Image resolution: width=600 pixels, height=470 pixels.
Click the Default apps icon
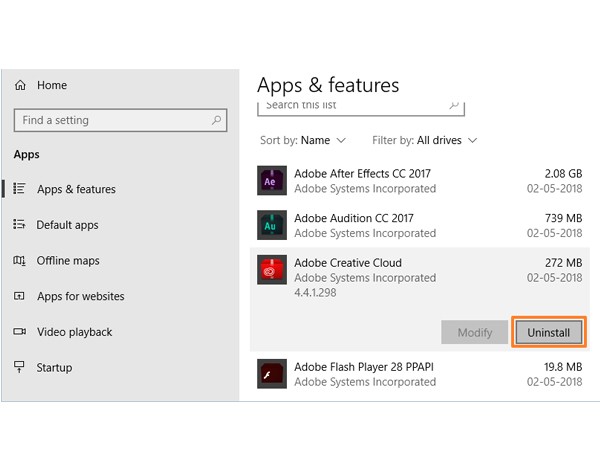[x=20, y=225]
